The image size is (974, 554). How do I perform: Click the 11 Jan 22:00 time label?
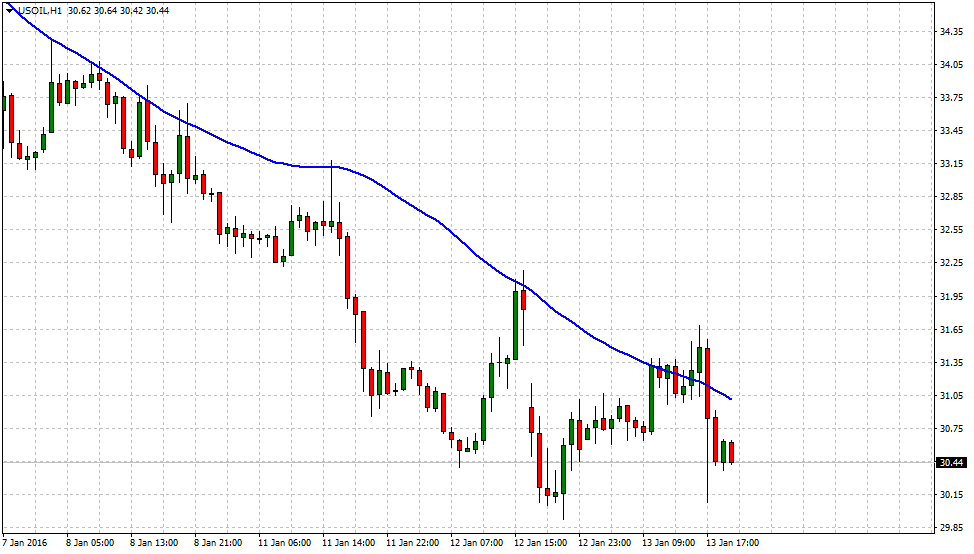pyautogui.click(x=412, y=543)
